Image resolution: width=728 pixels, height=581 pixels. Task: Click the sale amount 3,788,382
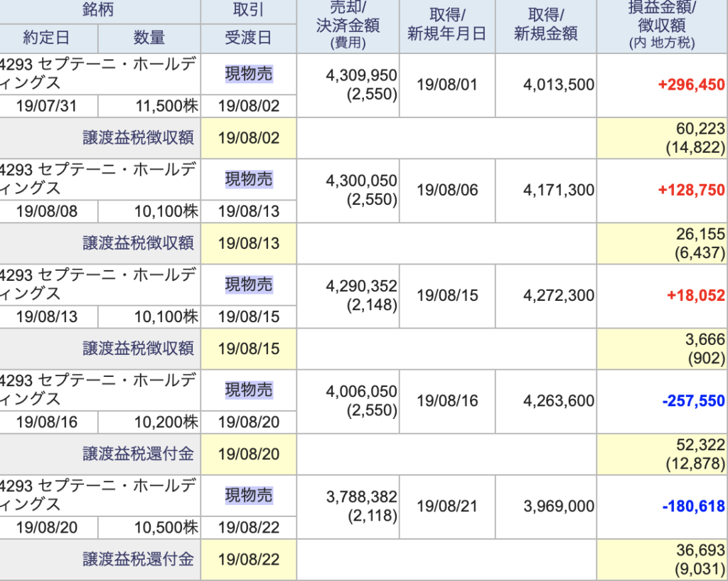361,497
